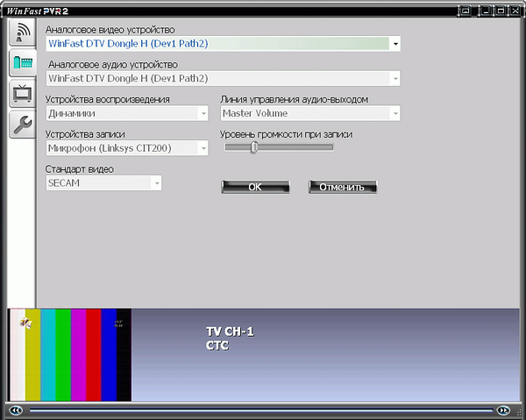Click the TV CH-1 channel text

tap(230, 331)
